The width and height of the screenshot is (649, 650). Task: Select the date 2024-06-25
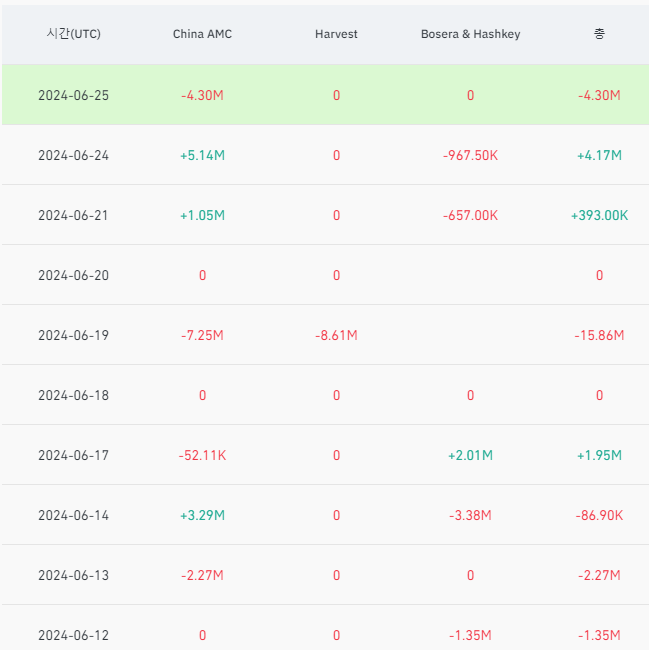[73, 95]
